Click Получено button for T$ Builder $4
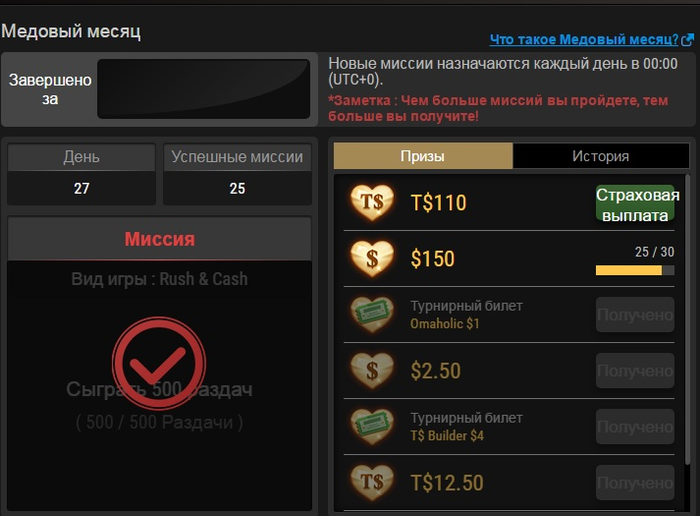Screen dimensions: 700x516 pyautogui.click(x=635, y=427)
